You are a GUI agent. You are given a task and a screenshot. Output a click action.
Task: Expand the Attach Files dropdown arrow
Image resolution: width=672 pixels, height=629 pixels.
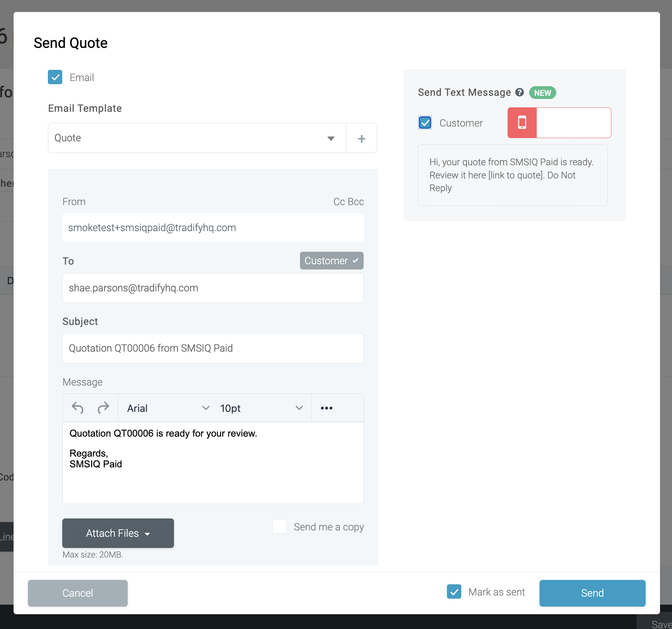coord(147,533)
